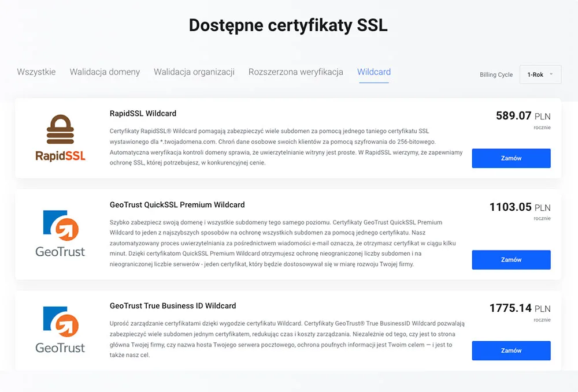
Task: Click True Business ID Wildcard description paragraph
Action: pos(287,339)
